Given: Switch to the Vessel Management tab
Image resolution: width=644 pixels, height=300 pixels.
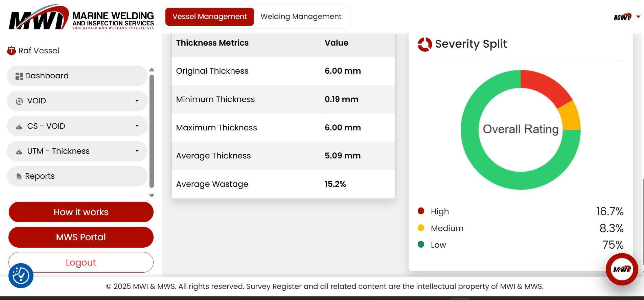Looking at the screenshot, I should pos(210,17).
